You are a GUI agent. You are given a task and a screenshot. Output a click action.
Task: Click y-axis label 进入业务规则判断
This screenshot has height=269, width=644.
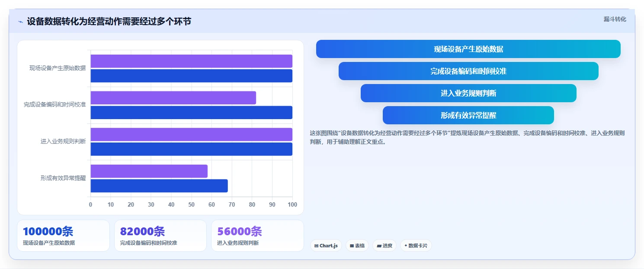pyautogui.click(x=63, y=141)
